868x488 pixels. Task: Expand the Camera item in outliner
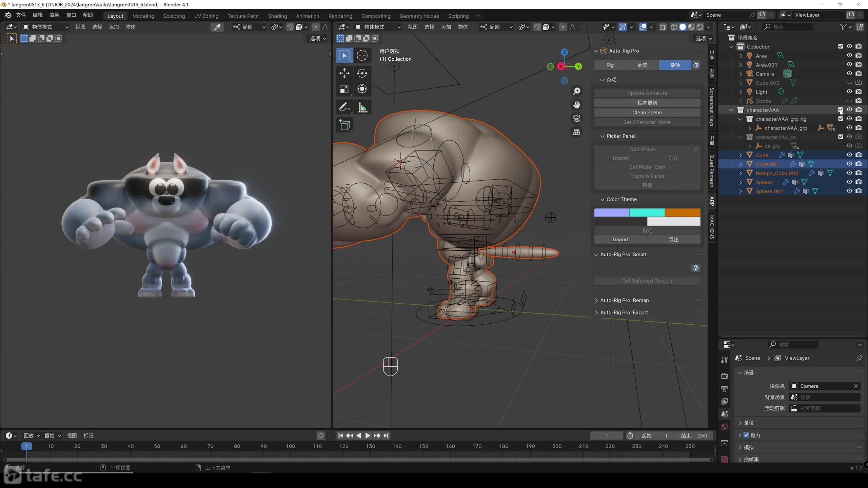coord(741,74)
